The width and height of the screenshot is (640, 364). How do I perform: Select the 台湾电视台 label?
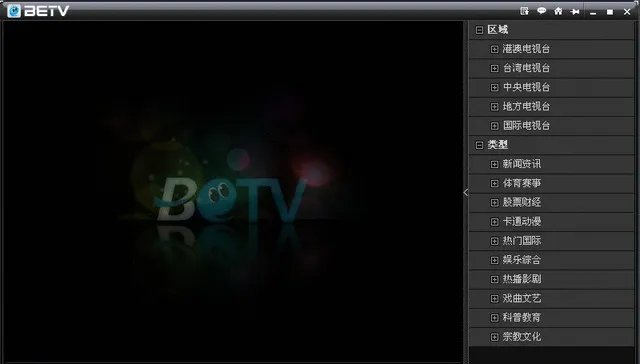(x=526, y=68)
